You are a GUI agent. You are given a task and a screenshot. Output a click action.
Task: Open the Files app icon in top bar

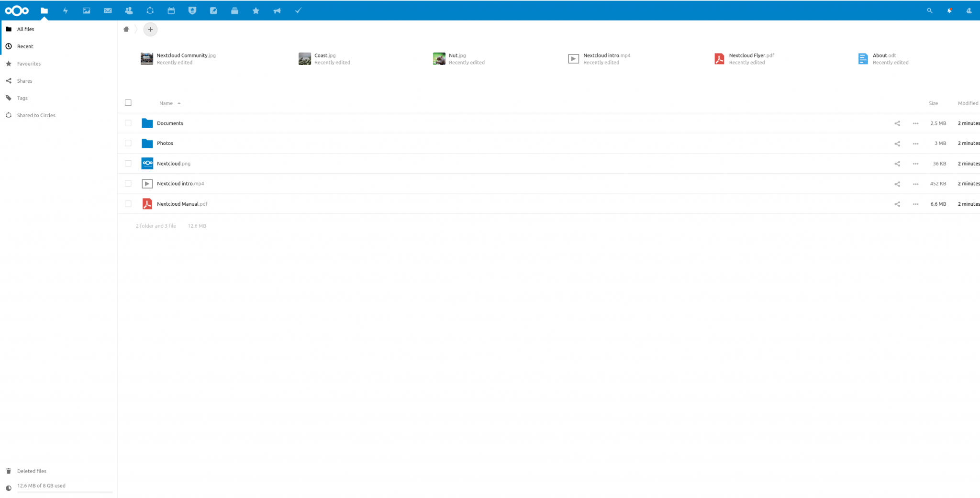point(44,11)
